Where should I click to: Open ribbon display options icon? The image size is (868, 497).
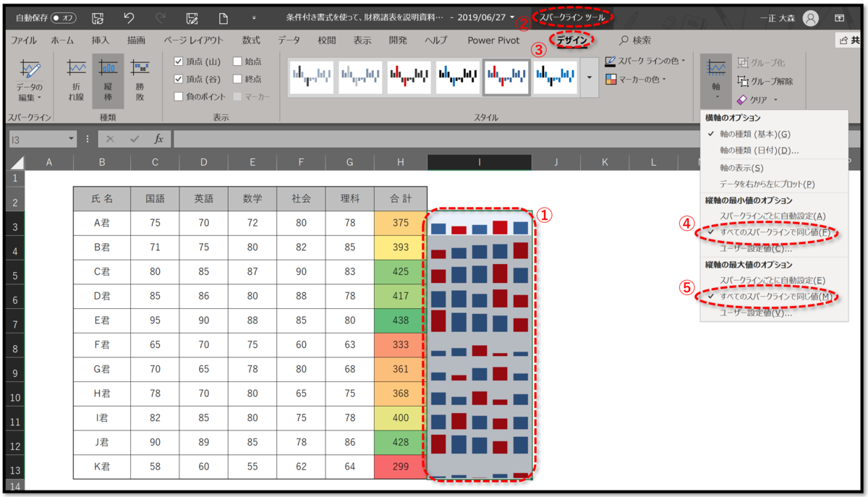839,18
